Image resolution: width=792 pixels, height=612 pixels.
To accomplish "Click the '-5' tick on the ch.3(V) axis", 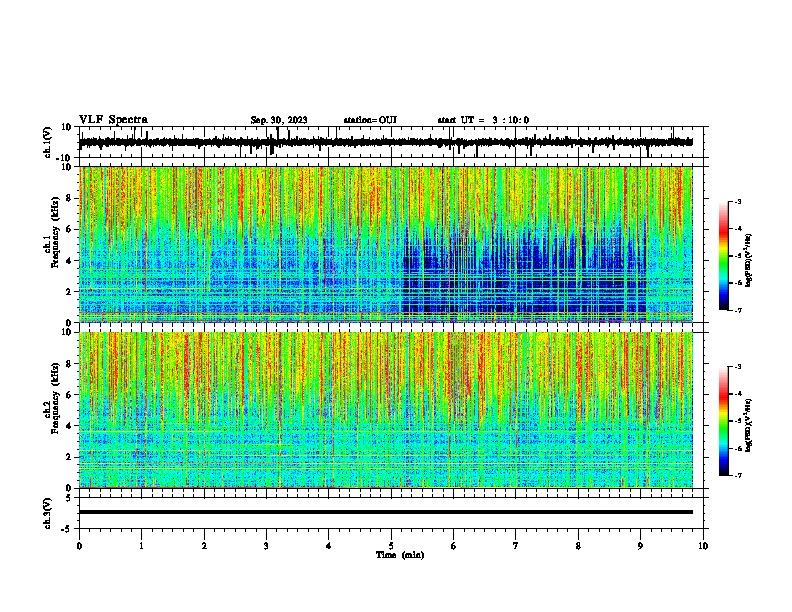I will point(67,529).
